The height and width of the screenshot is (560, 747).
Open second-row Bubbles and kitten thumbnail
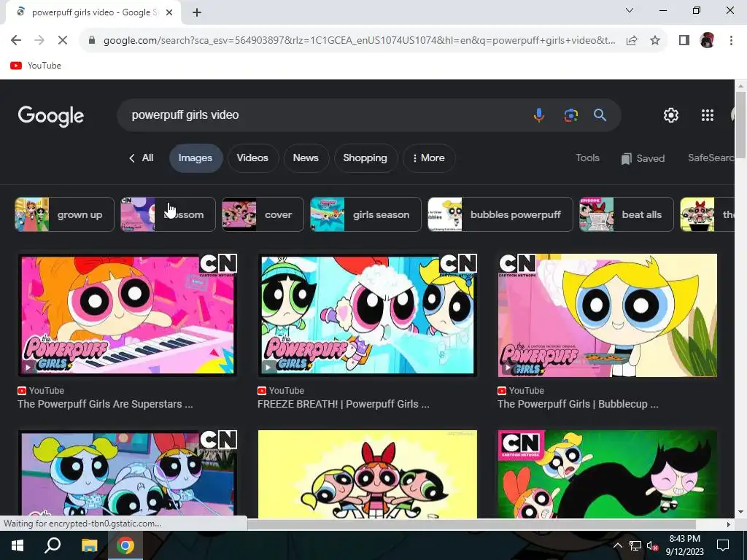point(127,474)
